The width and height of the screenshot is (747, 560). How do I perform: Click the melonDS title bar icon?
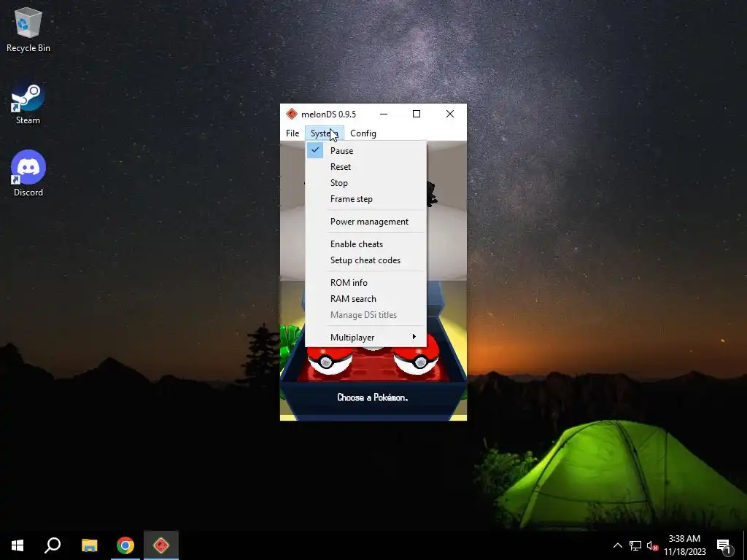[292, 114]
